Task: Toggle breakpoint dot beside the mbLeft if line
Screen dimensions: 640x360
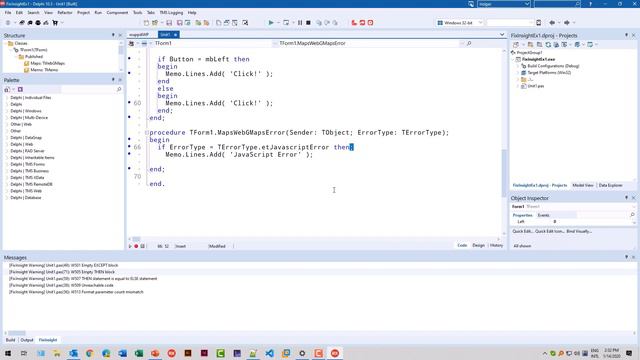Action: 129,58
